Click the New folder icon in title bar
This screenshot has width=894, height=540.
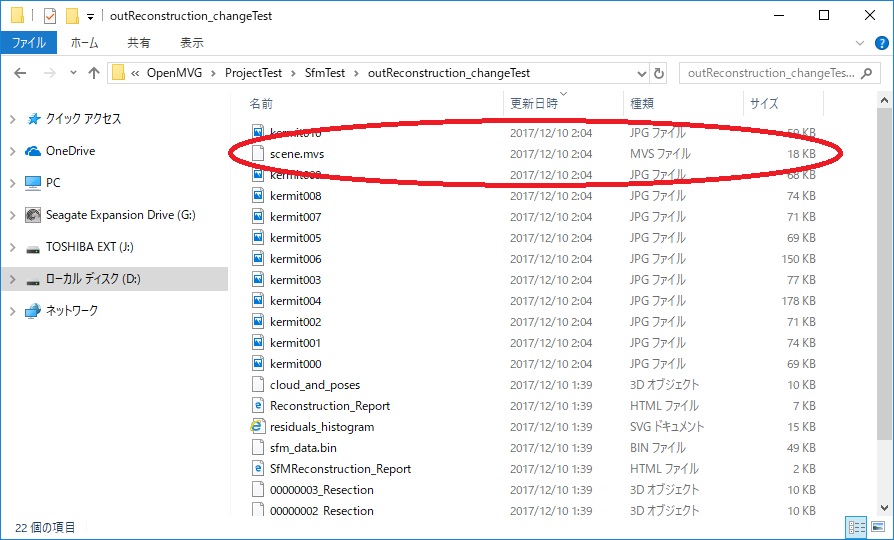72,16
